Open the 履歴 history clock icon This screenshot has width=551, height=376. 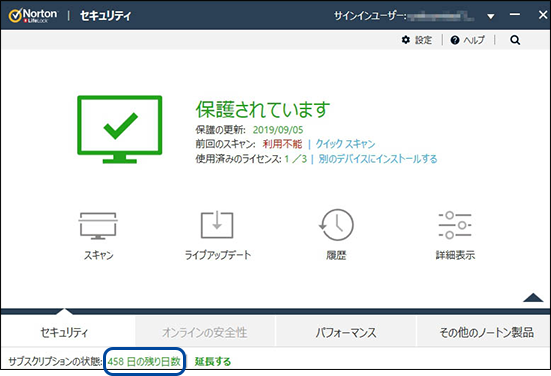336,225
